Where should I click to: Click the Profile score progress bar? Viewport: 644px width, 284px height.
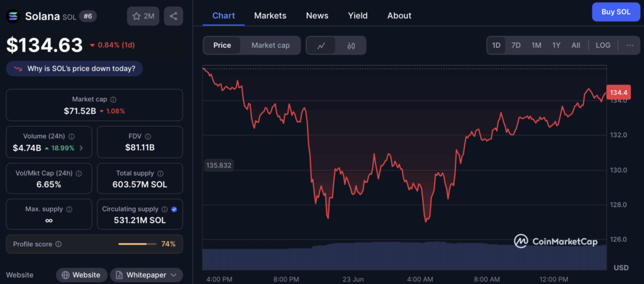pos(137,244)
